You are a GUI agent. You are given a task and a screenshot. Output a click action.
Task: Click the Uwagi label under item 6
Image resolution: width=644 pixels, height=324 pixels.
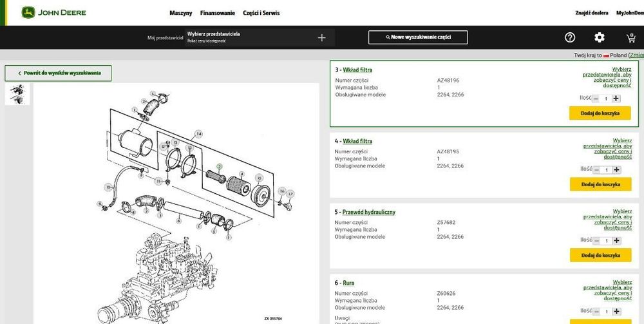342,318
